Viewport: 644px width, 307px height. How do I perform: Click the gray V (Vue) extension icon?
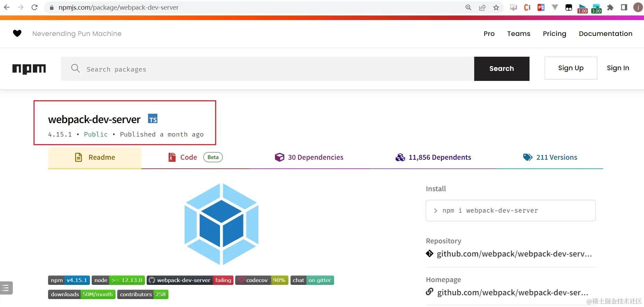(x=555, y=7)
